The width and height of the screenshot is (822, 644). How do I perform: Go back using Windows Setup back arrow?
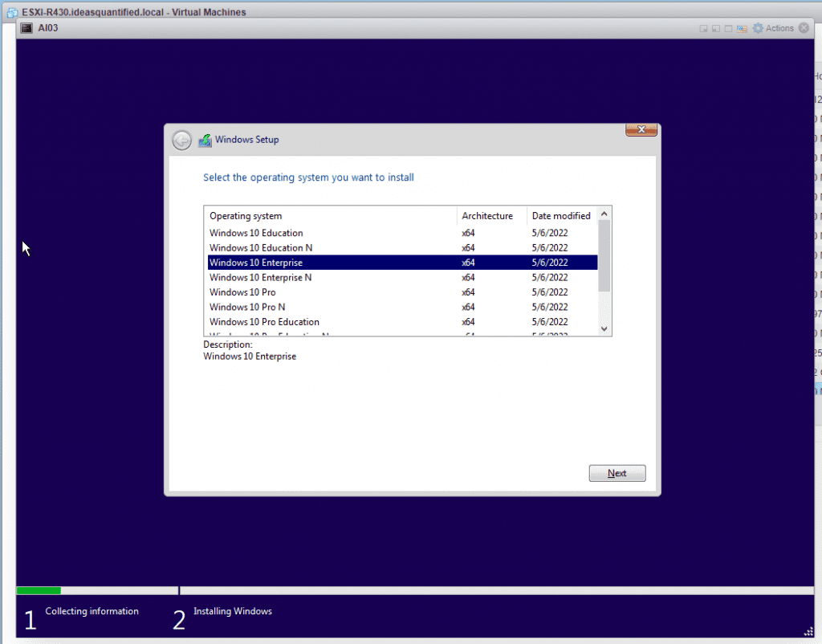click(182, 140)
